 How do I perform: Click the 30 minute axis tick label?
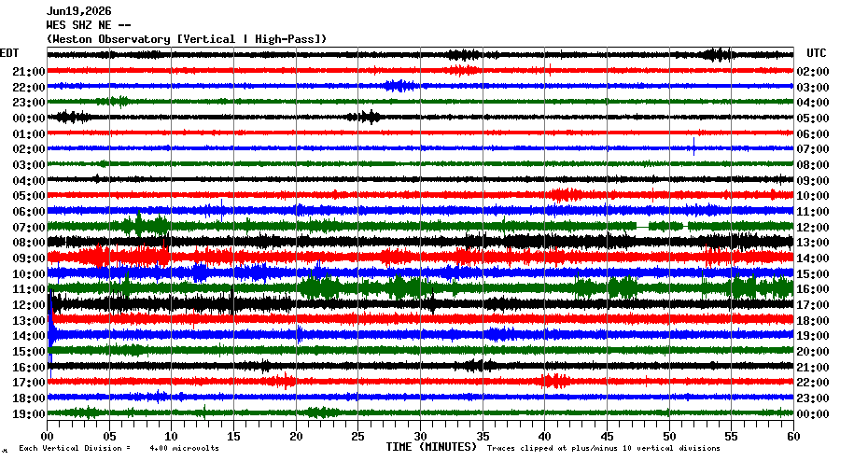(x=420, y=437)
